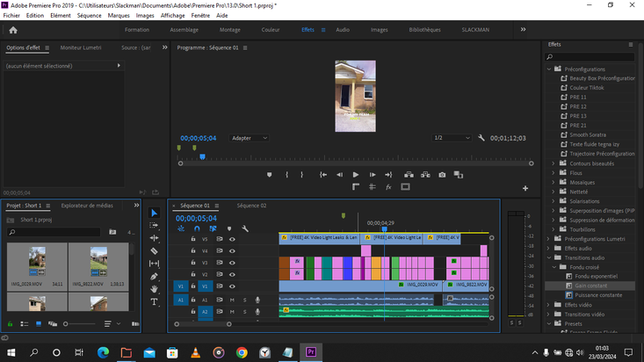Open program monitor settings wrench

click(x=481, y=138)
